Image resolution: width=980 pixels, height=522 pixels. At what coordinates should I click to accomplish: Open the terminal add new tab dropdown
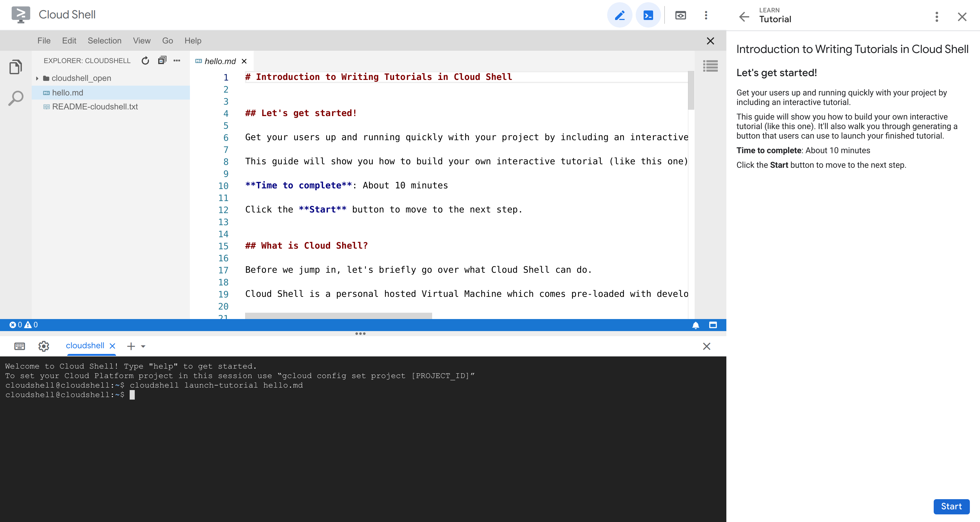coord(143,346)
